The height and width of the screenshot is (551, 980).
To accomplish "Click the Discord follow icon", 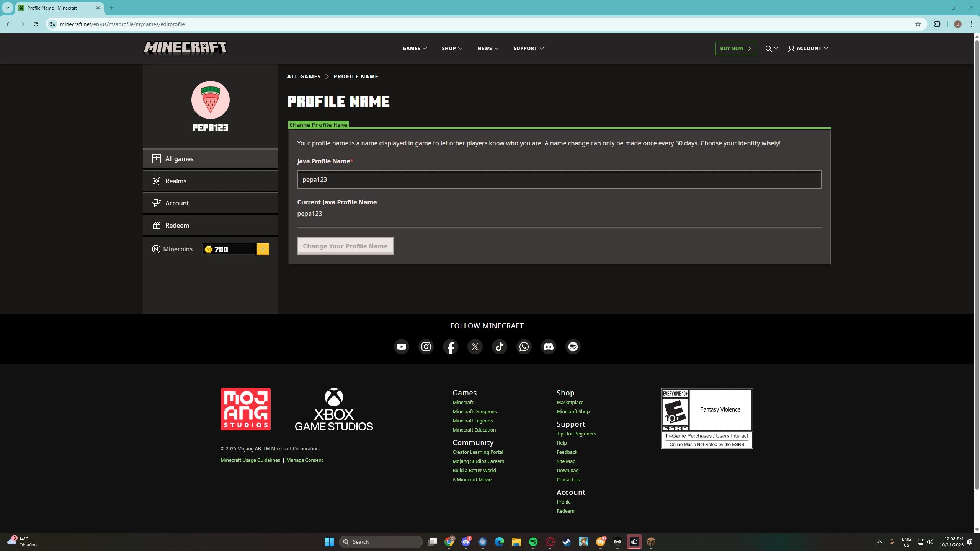I will (x=548, y=347).
